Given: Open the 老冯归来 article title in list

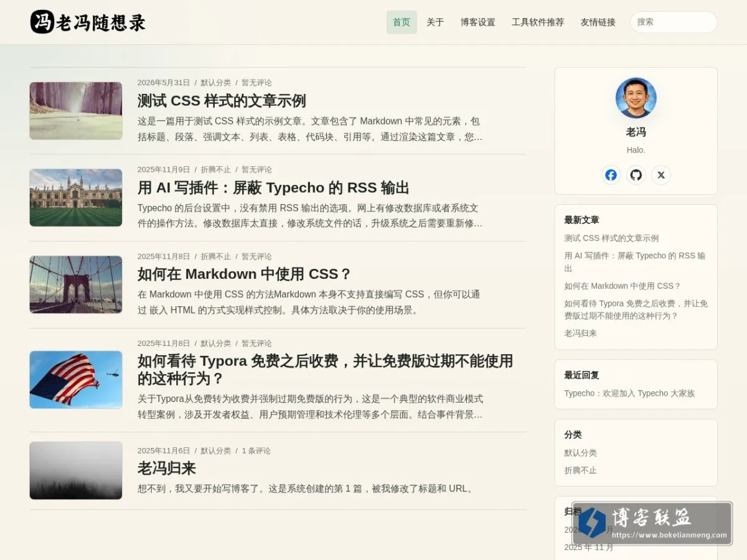Looking at the screenshot, I should (167, 468).
